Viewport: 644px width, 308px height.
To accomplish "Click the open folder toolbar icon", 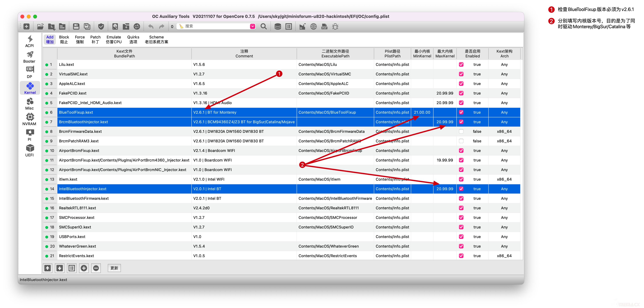I will coord(40,26).
